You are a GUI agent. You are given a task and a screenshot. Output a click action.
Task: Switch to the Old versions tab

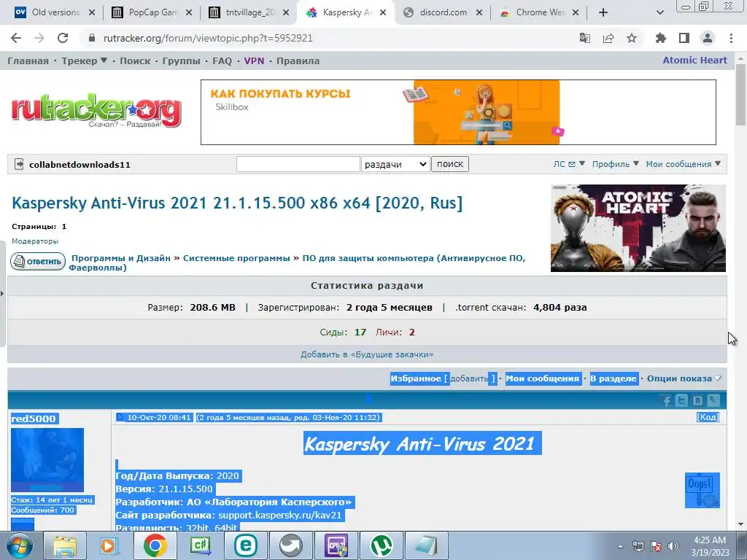54,12
